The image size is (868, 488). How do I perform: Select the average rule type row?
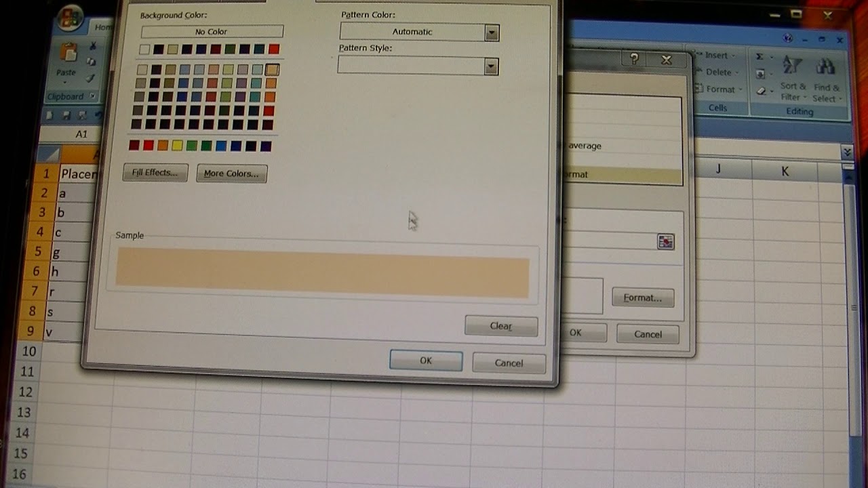point(624,146)
